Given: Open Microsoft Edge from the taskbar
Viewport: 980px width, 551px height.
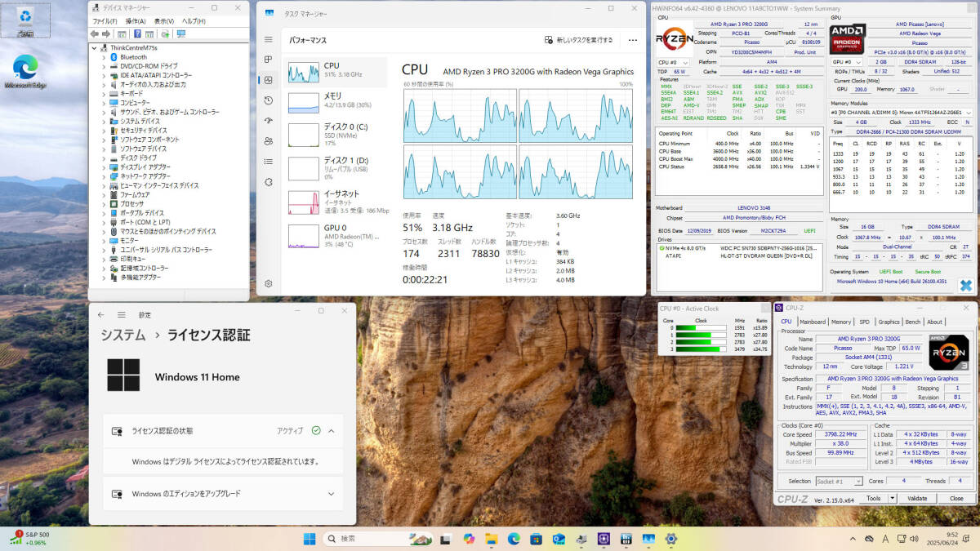Looking at the screenshot, I should 514,539.
